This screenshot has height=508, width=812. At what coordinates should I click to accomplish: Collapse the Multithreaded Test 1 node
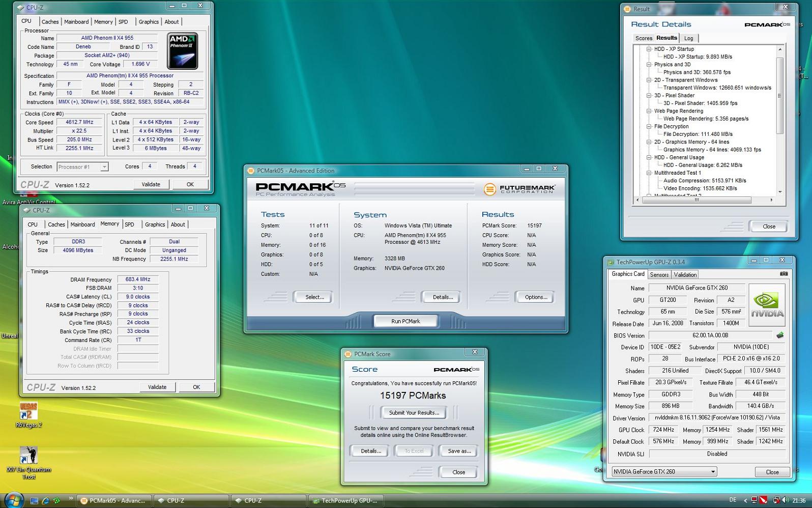click(649, 173)
